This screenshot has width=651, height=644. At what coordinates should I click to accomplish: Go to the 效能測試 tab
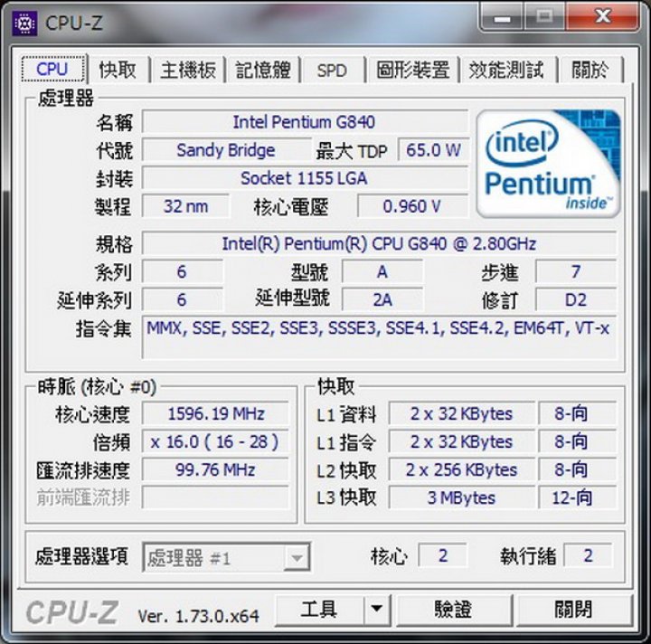[507, 70]
